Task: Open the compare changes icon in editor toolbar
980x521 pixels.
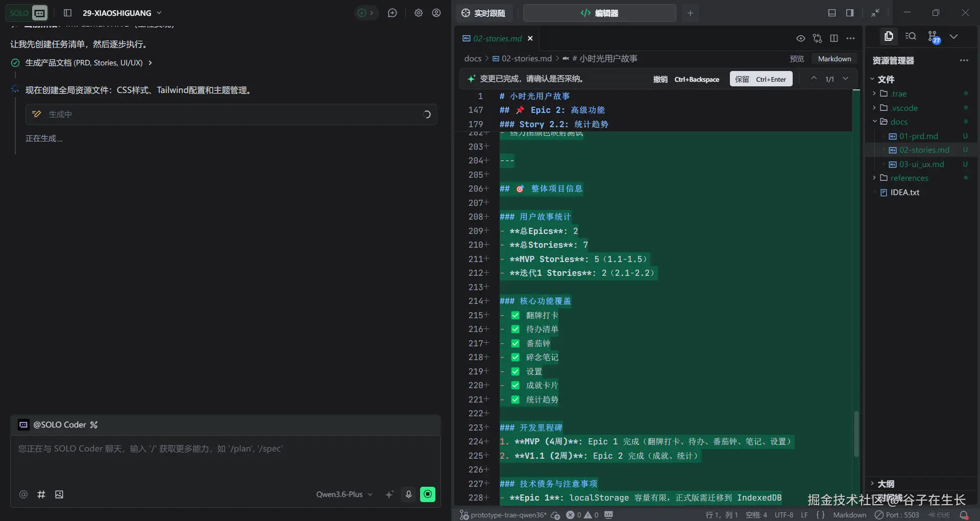Action: click(818, 38)
